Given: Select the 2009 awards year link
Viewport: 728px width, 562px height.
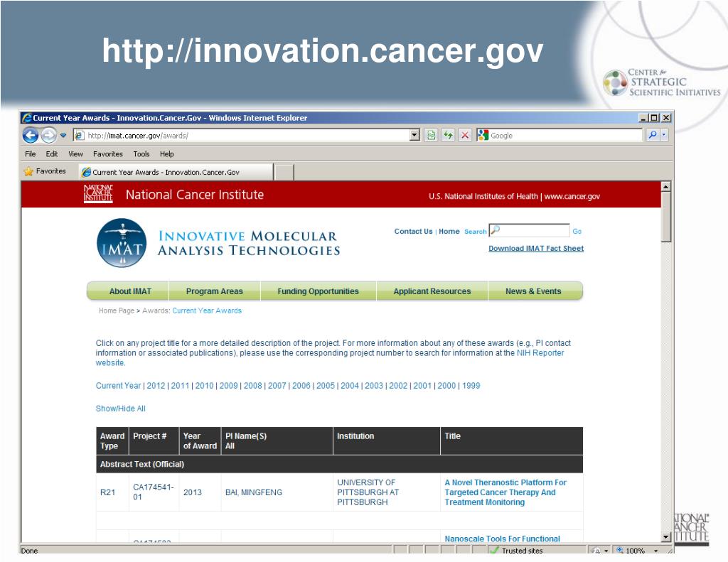Looking at the screenshot, I should coord(228,386).
